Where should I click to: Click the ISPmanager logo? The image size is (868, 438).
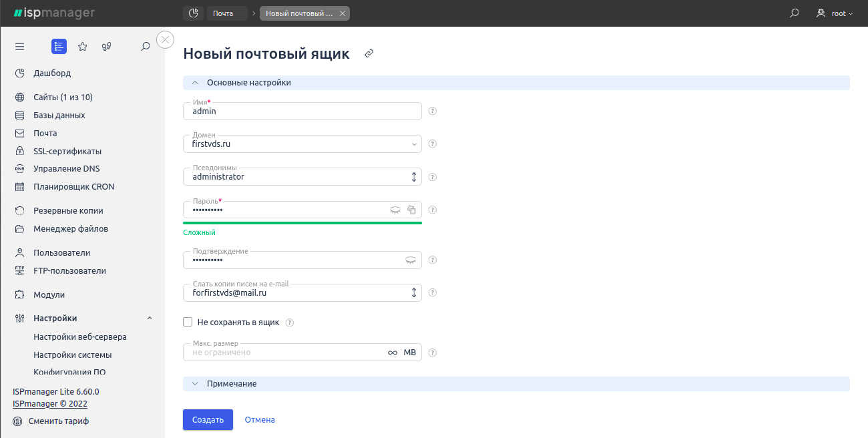tap(54, 13)
